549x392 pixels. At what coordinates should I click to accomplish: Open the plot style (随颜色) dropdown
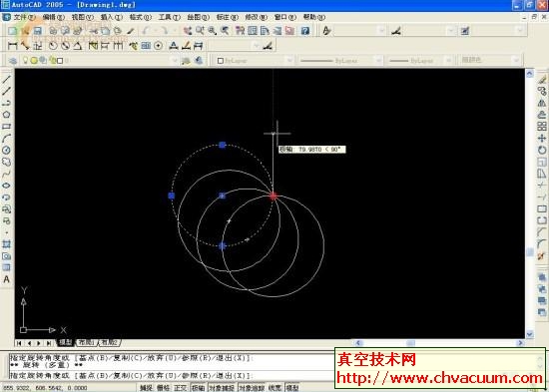tap(490, 61)
